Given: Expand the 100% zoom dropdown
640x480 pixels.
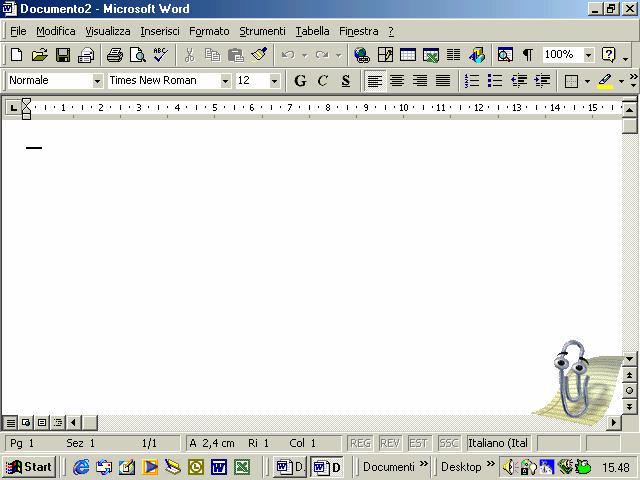Looking at the screenshot, I should coord(588,55).
